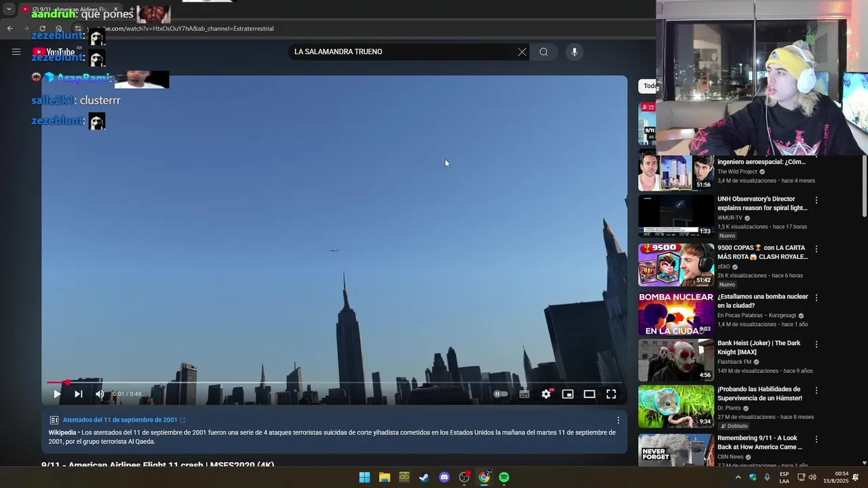Open the tab search dropdown
This screenshot has width=868, height=488.
click(9, 9)
